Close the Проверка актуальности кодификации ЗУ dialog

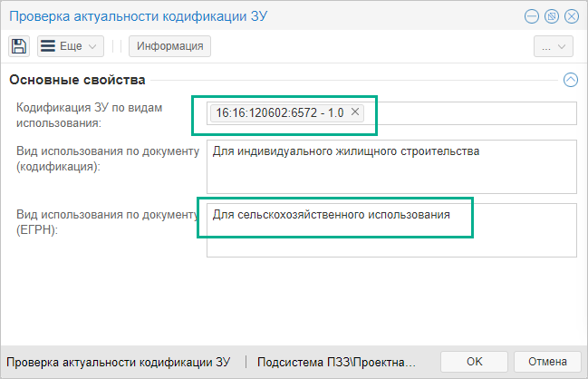572,16
